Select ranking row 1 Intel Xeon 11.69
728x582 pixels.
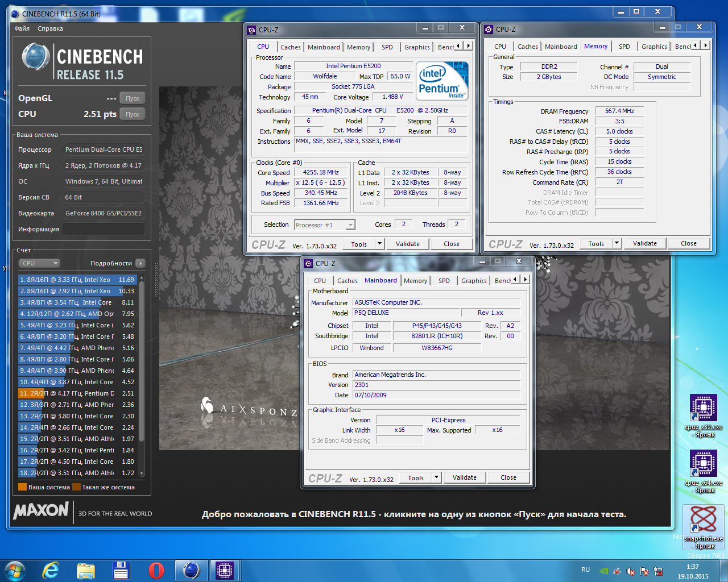click(x=78, y=280)
